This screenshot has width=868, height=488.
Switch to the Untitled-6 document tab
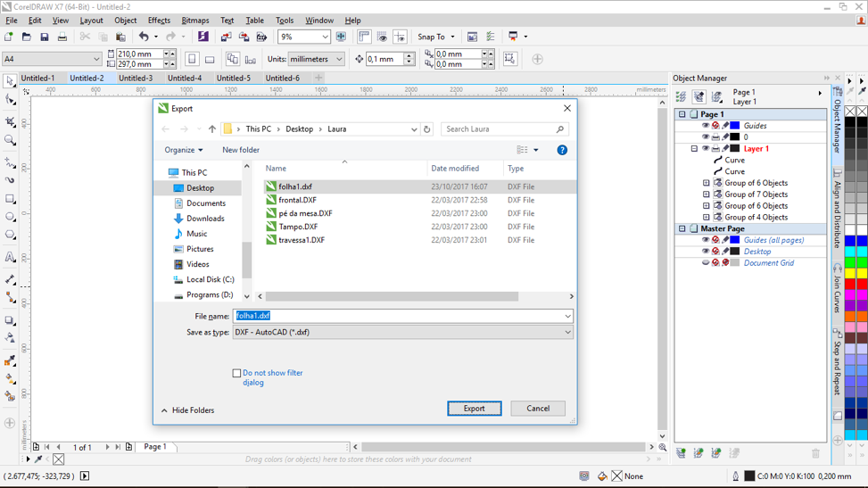pyautogui.click(x=282, y=79)
